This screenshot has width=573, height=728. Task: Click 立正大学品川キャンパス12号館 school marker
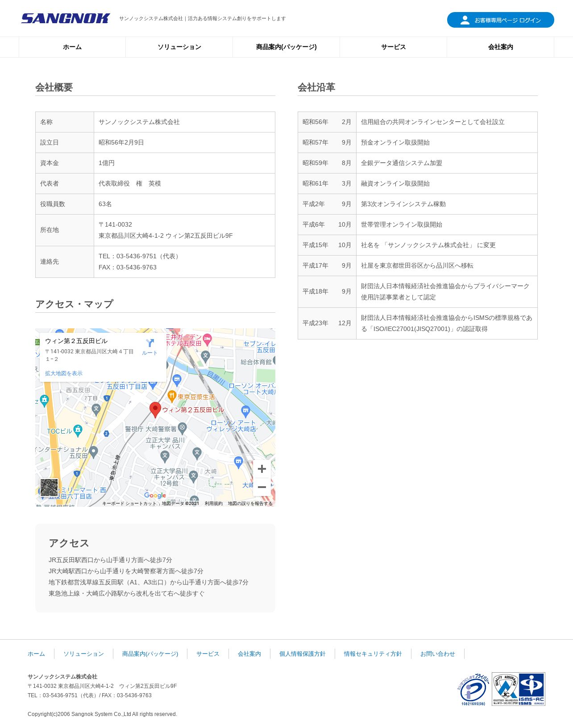coord(193,476)
